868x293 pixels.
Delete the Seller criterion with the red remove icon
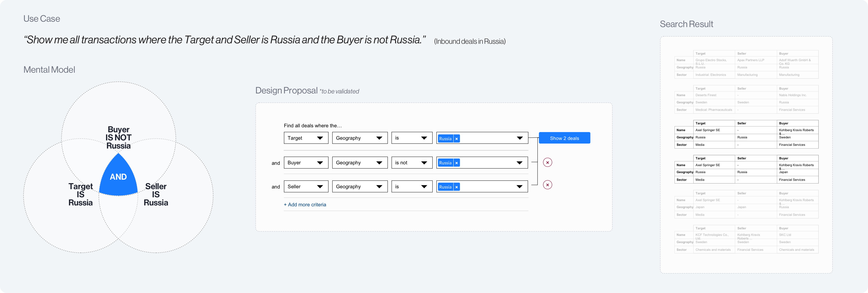(x=548, y=185)
